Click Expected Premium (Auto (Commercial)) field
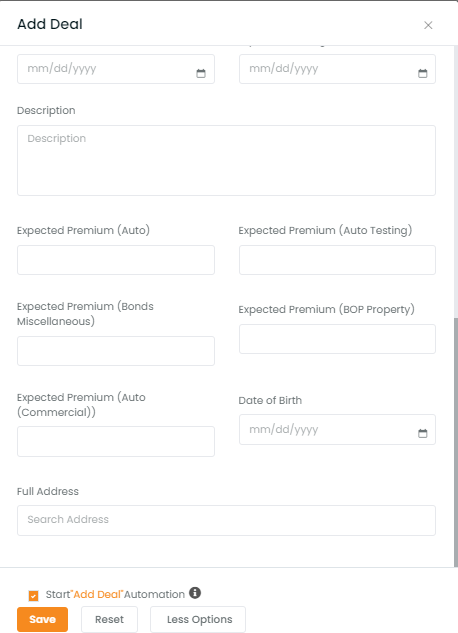The width and height of the screenshot is (458, 633). 116,442
